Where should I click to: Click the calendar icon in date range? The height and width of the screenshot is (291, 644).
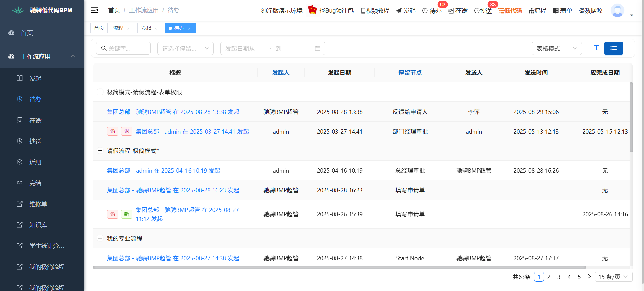tap(317, 48)
